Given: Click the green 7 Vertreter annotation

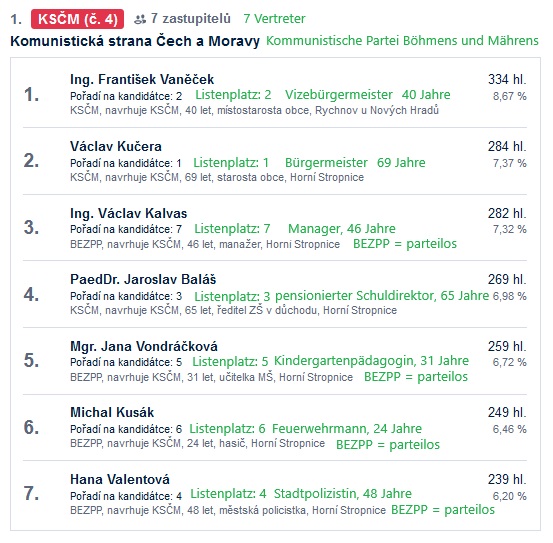Looking at the screenshot, I should pyautogui.click(x=274, y=19).
